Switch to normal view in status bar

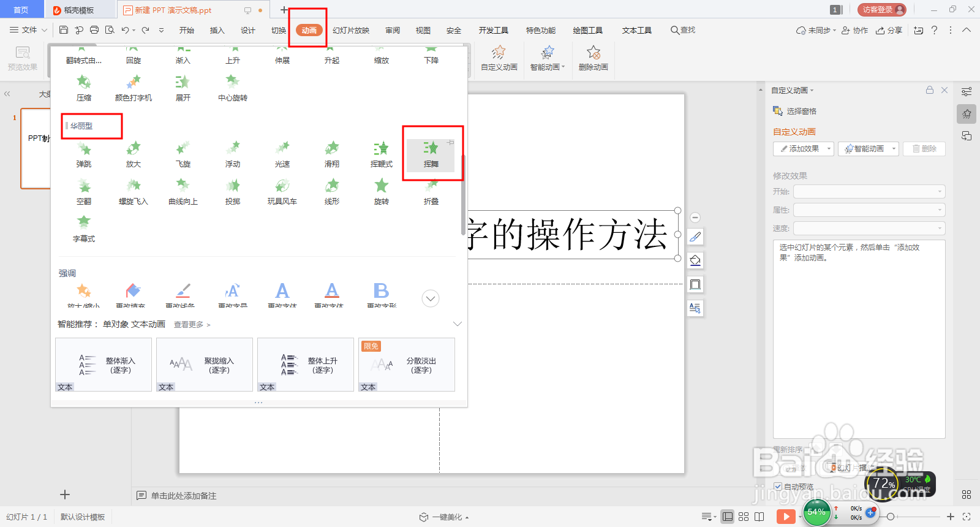728,517
